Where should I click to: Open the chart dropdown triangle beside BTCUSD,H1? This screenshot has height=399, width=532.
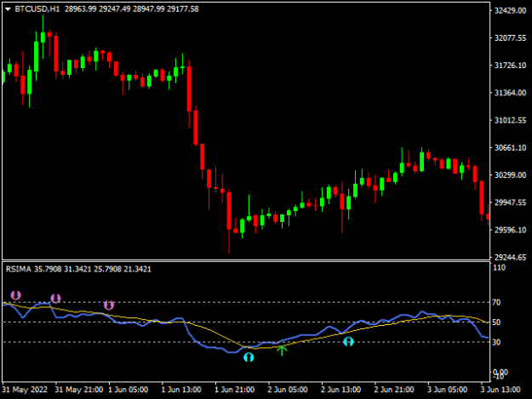point(9,9)
